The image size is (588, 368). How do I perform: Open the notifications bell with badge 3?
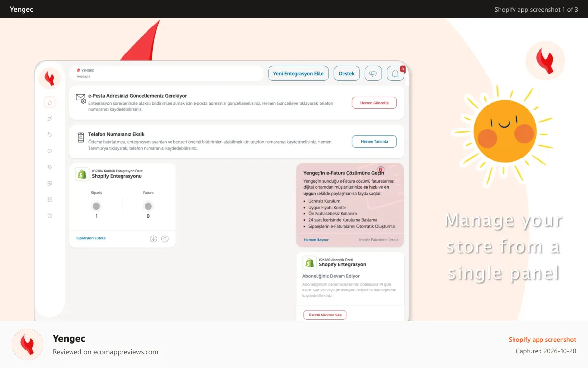(395, 74)
